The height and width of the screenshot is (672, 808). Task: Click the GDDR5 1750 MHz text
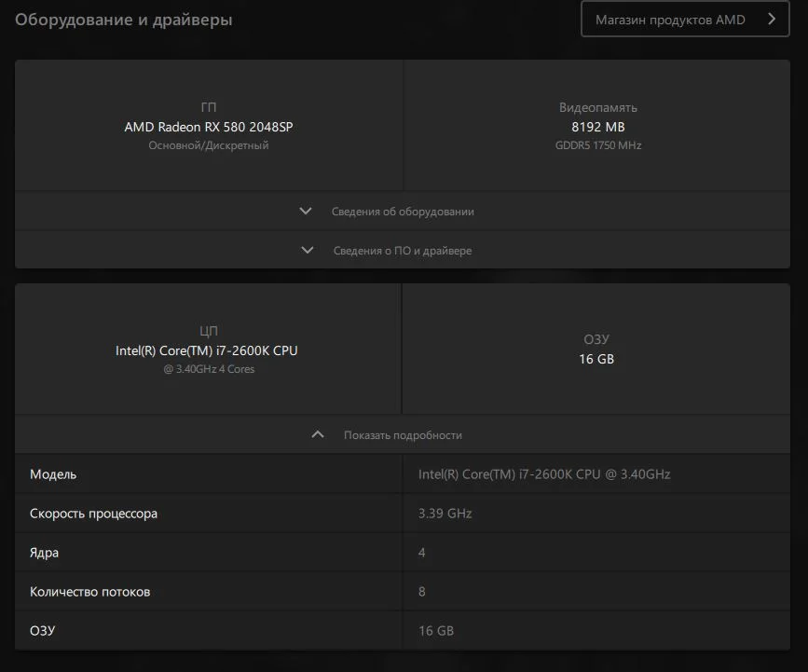(598, 145)
